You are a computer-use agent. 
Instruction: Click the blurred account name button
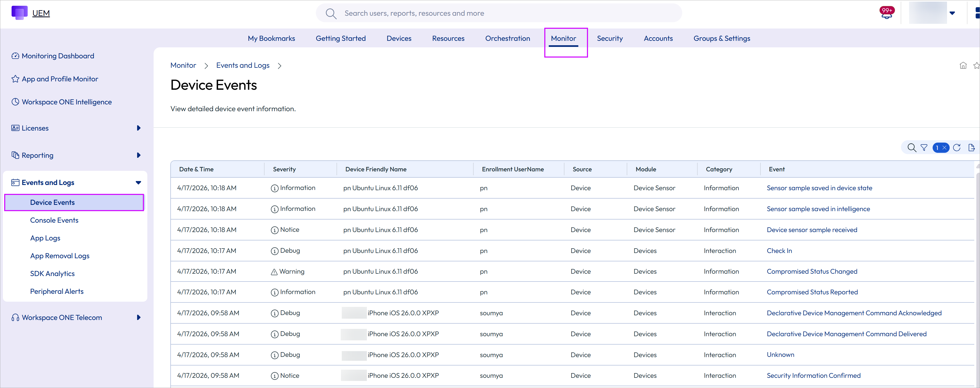pyautogui.click(x=927, y=13)
